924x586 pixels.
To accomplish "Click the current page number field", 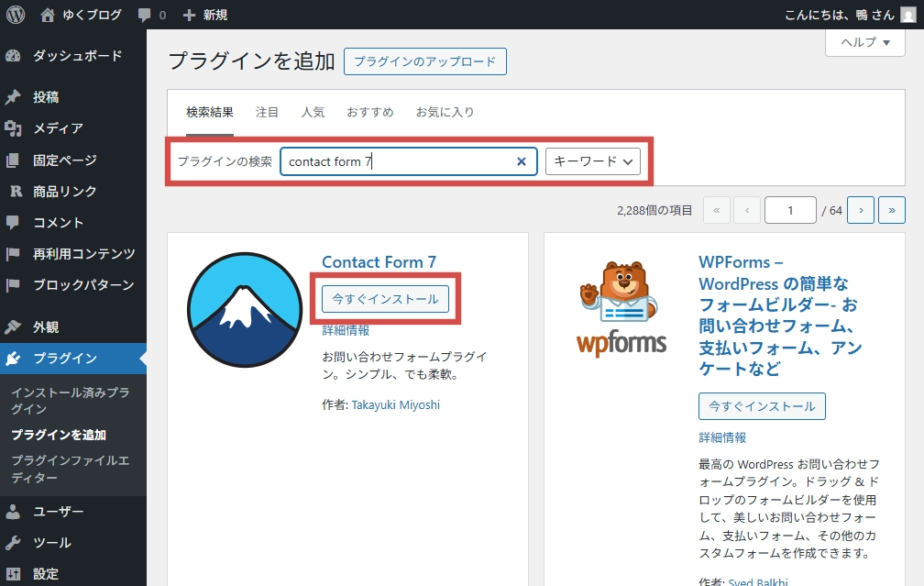I will tap(790, 211).
